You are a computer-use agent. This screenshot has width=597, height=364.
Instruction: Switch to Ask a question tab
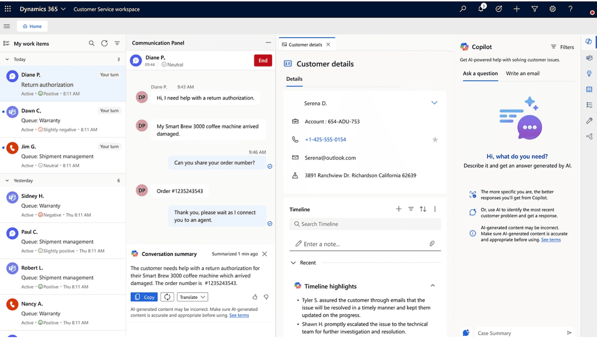coord(480,73)
